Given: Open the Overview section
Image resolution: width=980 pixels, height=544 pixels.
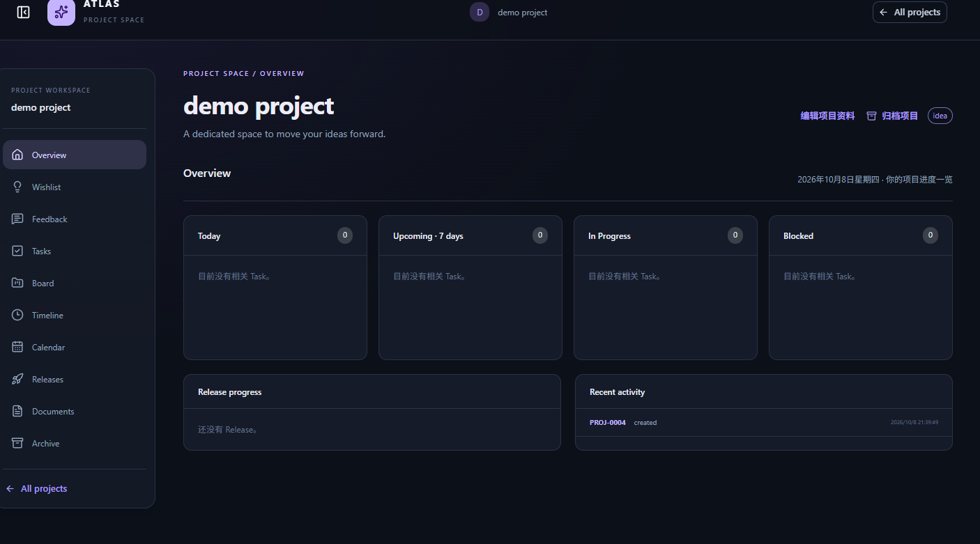Looking at the screenshot, I should tap(75, 155).
